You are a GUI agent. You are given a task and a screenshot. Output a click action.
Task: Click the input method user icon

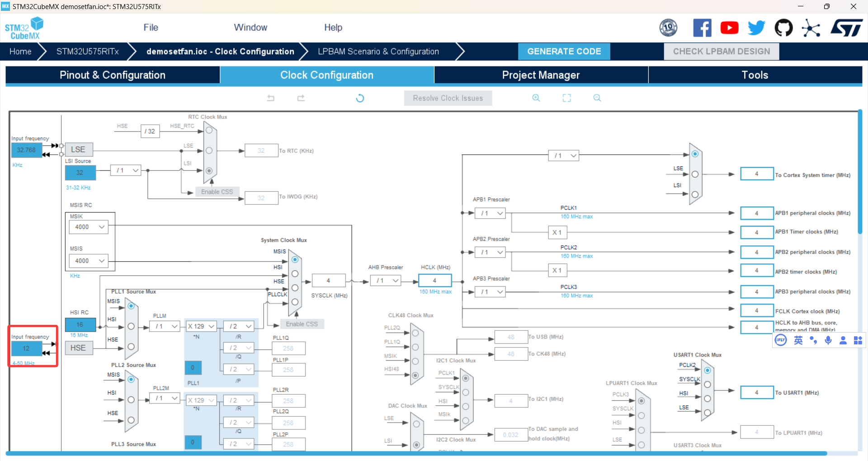pyautogui.click(x=843, y=340)
